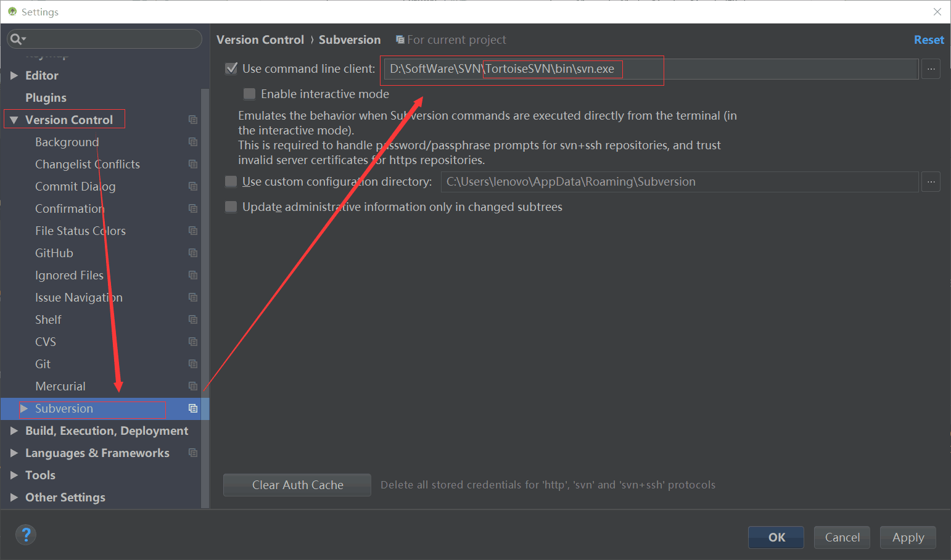Image resolution: width=951 pixels, height=560 pixels.
Task: Click the settings tree vertical scrollbar
Action: (205, 299)
